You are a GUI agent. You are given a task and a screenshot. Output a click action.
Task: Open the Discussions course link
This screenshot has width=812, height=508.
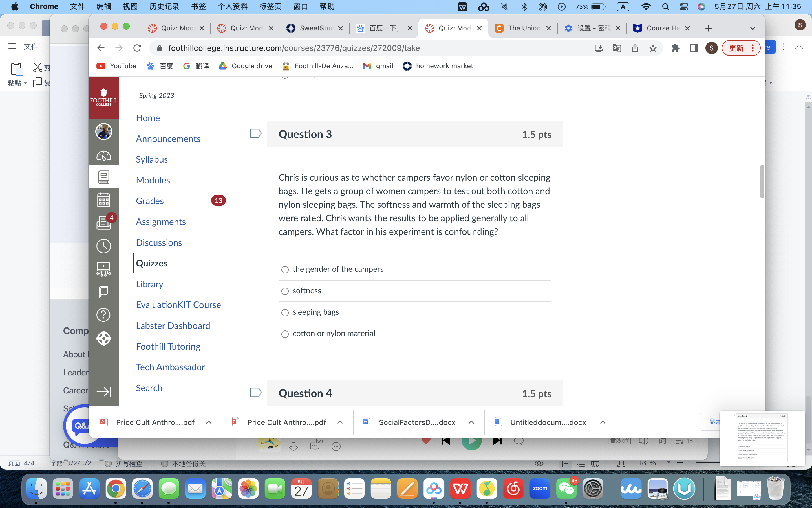(159, 243)
